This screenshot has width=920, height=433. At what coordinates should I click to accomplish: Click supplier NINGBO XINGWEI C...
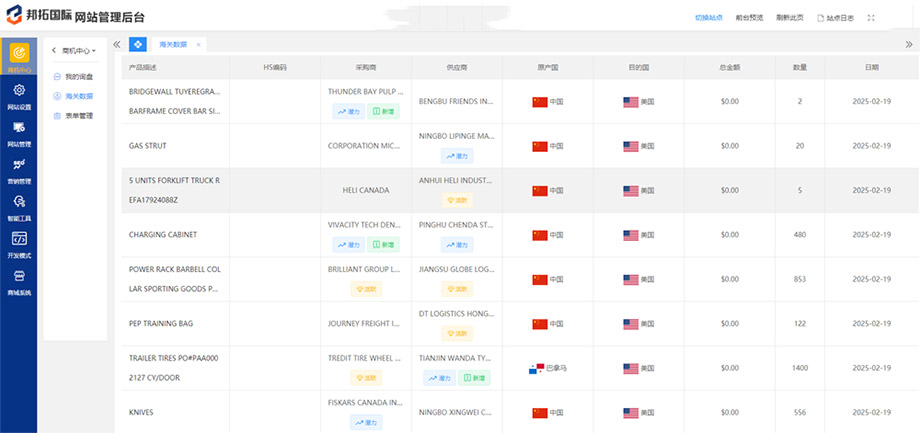pyautogui.click(x=456, y=412)
